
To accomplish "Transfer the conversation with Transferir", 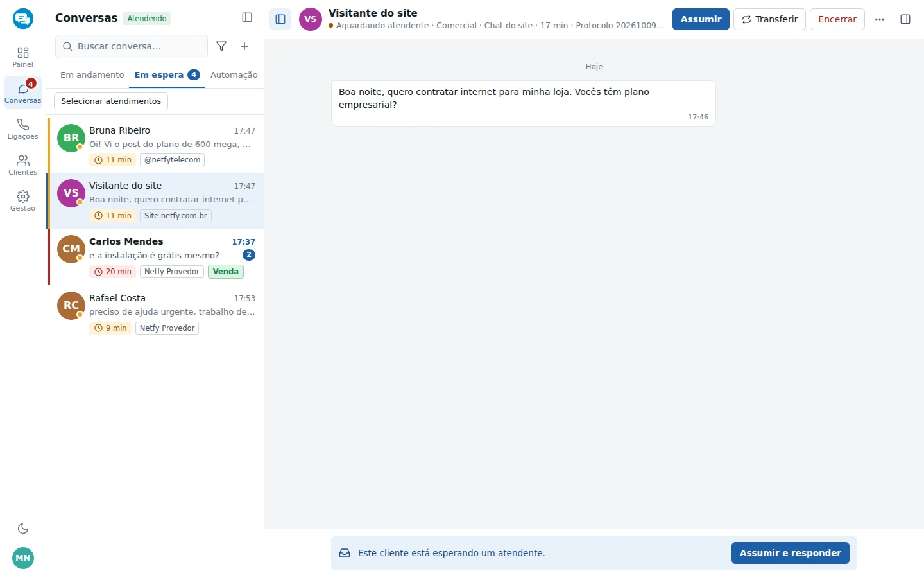I will pyautogui.click(x=769, y=19).
